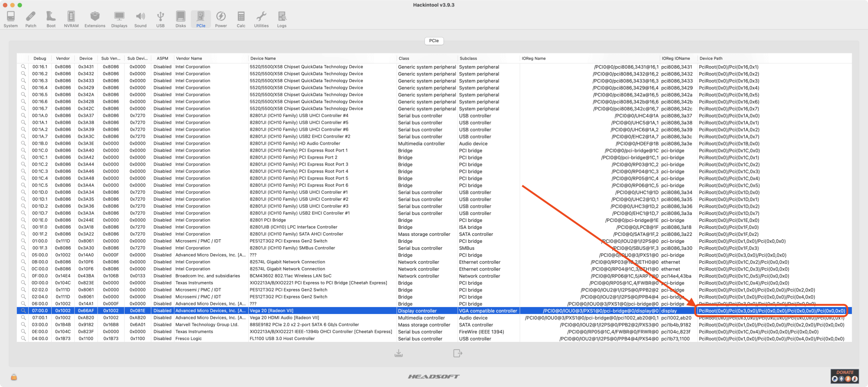The image size is (868, 387).
Task: Open the NVRAM toolbar section
Action: 71,19
